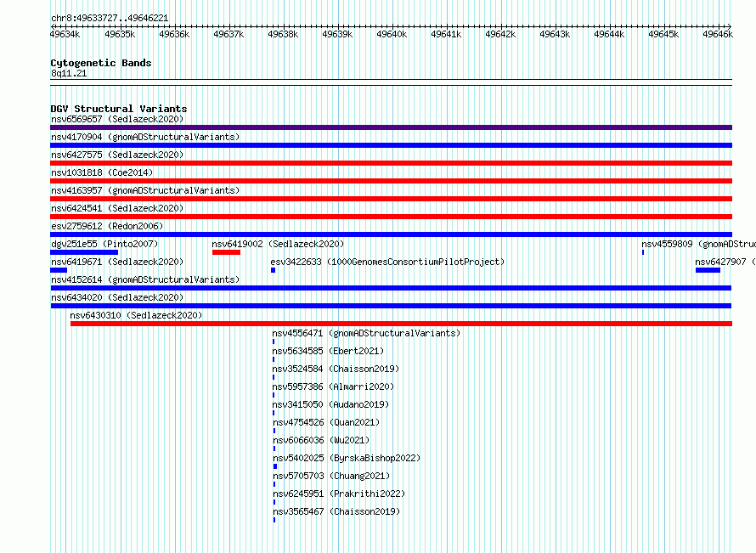The image size is (756, 553).
Task: Click the 49643k ruler position
Action: pos(555,34)
